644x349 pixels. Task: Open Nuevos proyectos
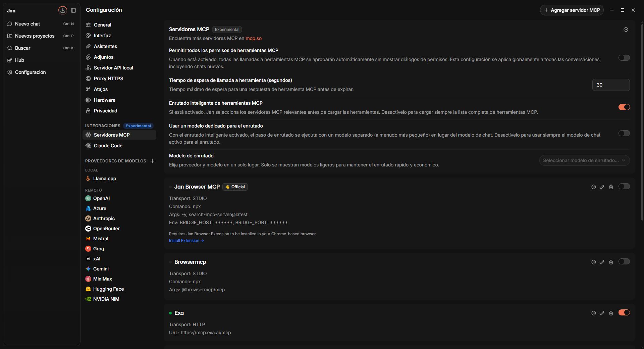point(41,36)
